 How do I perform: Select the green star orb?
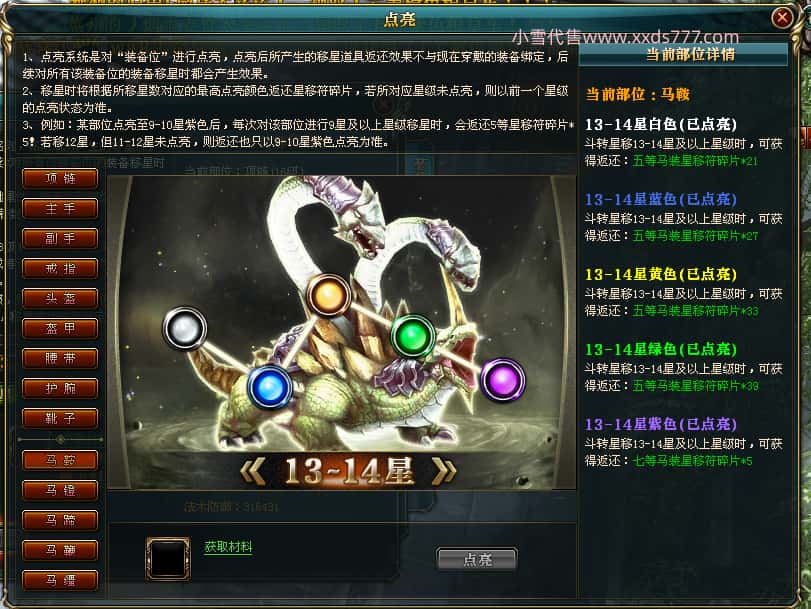[413, 336]
